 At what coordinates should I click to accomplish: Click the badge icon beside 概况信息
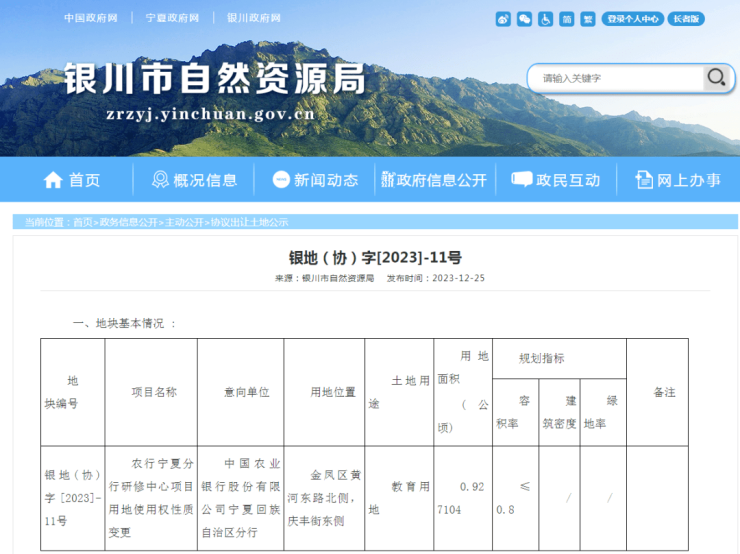tap(160, 180)
